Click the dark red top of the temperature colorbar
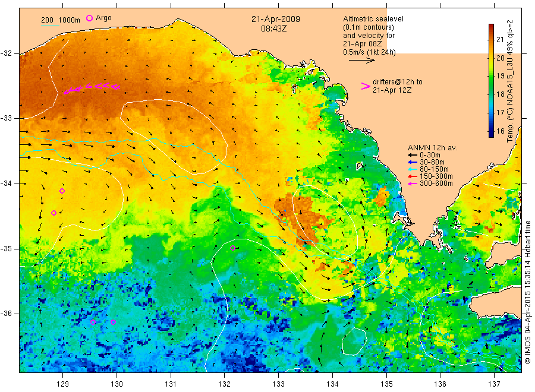Image resolution: width=535 pixels, height=392 pixels. 491,26
